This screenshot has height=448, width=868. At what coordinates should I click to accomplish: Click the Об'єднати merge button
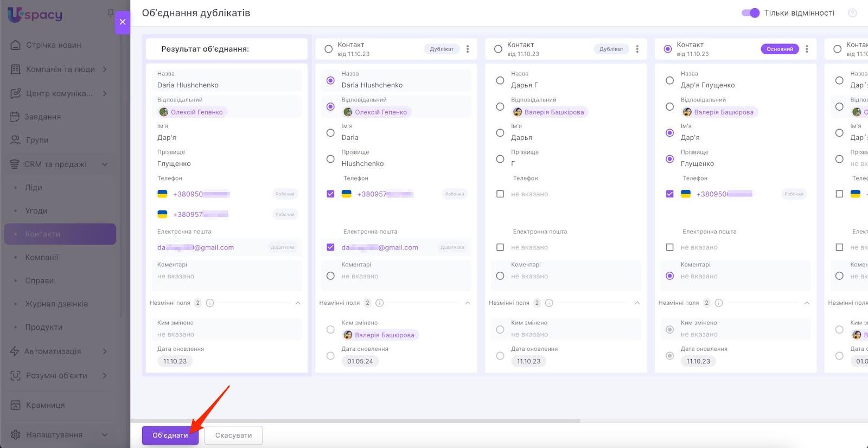[x=170, y=436]
